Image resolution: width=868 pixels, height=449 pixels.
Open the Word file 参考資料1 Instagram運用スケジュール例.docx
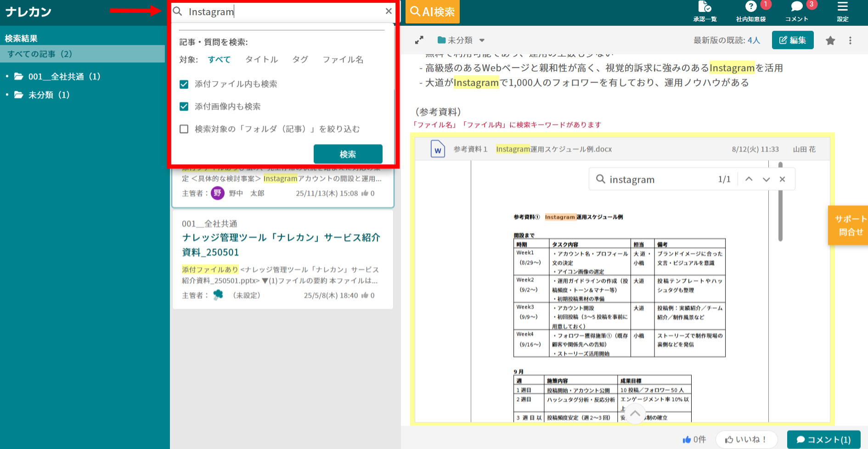click(530, 149)
